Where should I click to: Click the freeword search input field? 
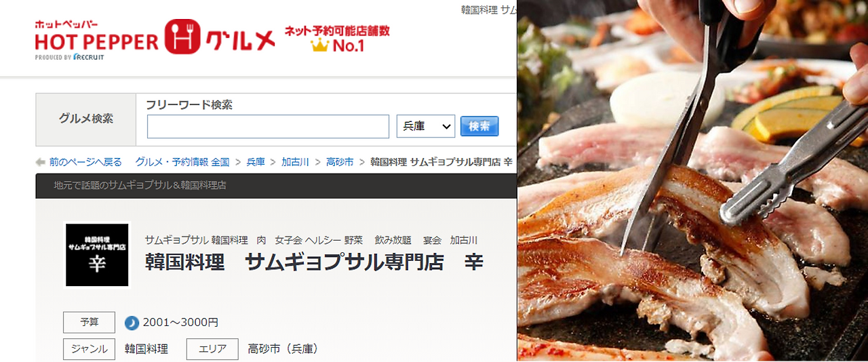click(x=268, y=126)
